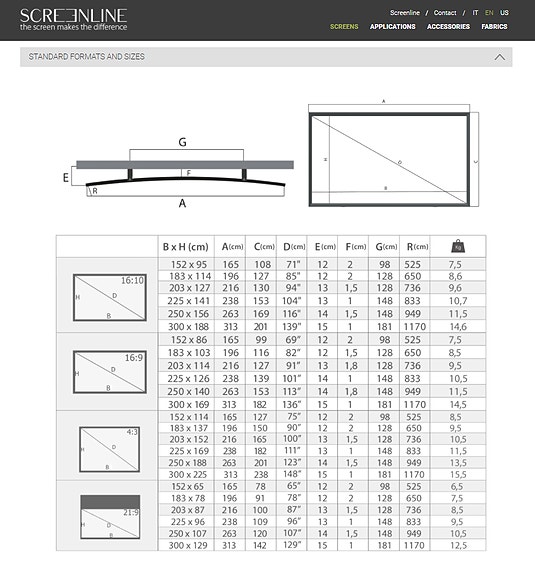535x575 pixels.
Task: Click the 'C(cm)' column header
Action: coord(264,247)
